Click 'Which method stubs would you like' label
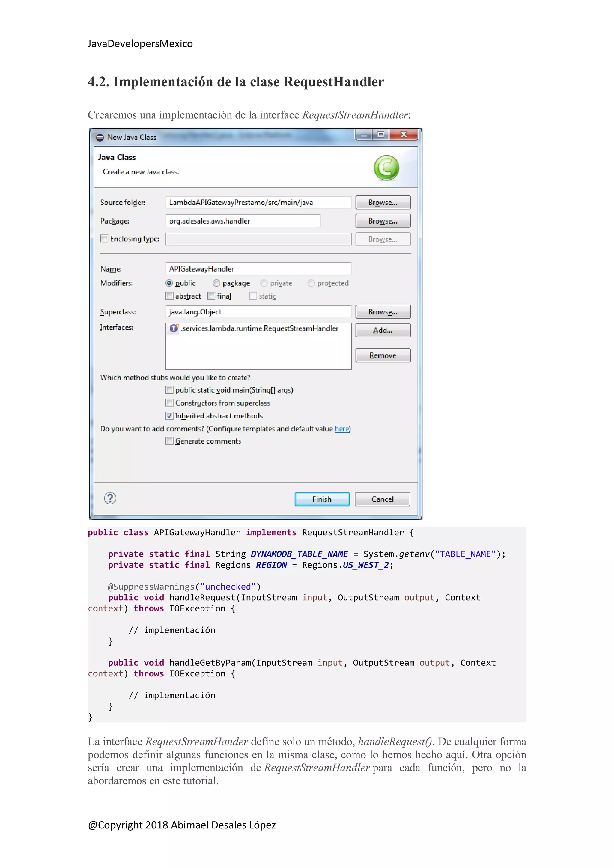 pyautogui.click(x=175, y=378)
